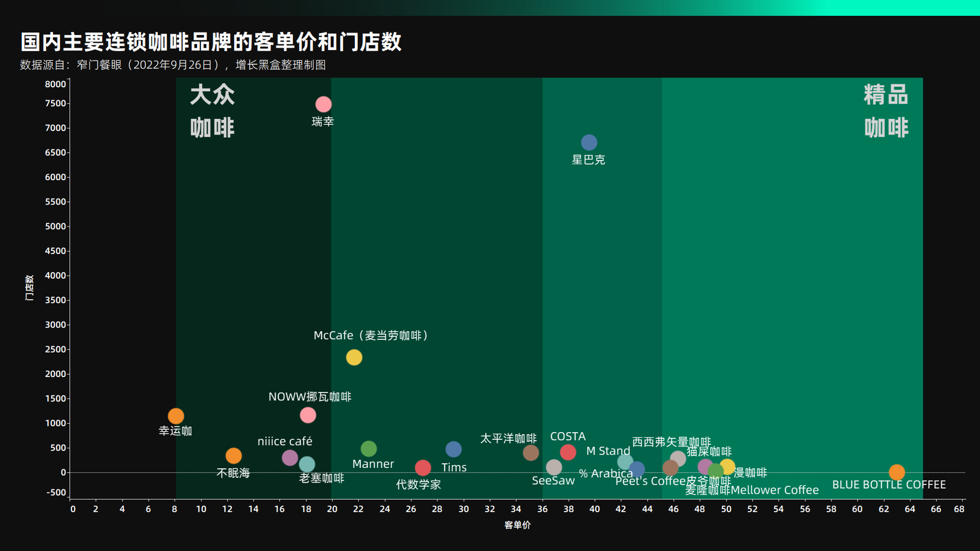Click the 不眠海 text label
This screenshot has height=551, width=980.
(x=233, y=473)
